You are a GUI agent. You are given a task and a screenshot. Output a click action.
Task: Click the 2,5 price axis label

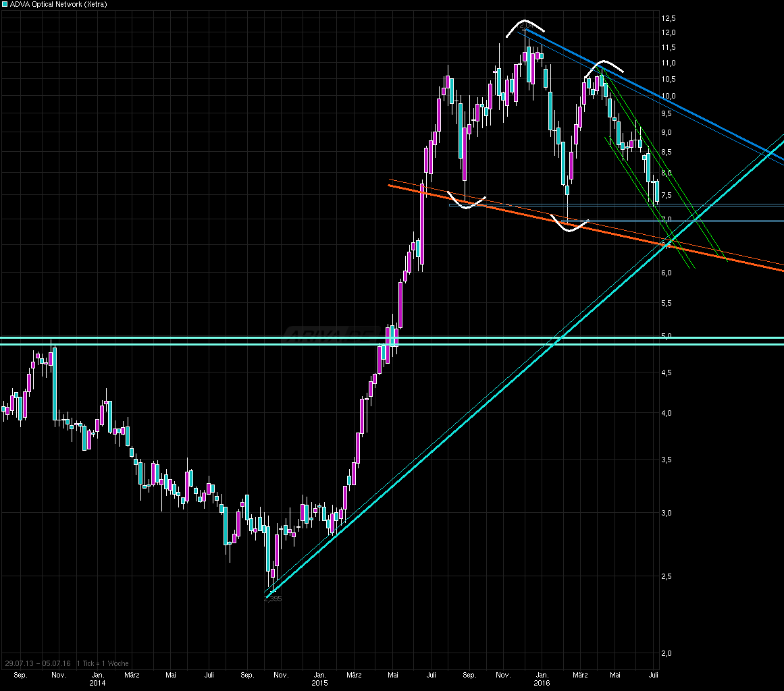point(667,576)
